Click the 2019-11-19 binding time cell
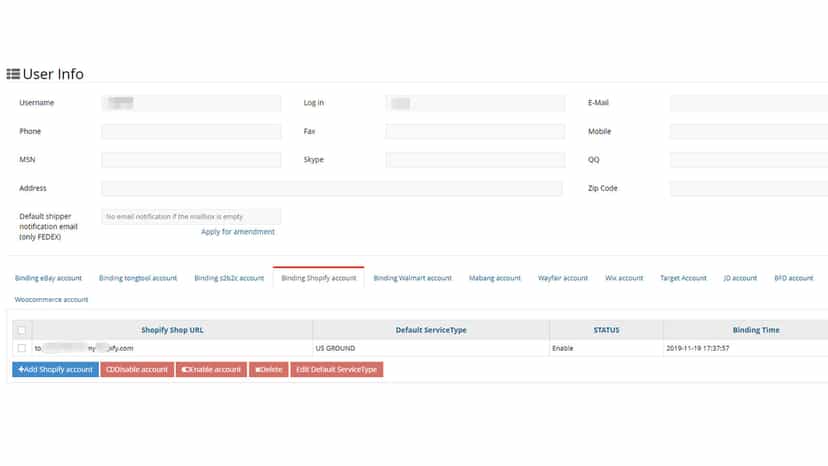This screenshot has height=466, width=828. click(x=746, y=348)
